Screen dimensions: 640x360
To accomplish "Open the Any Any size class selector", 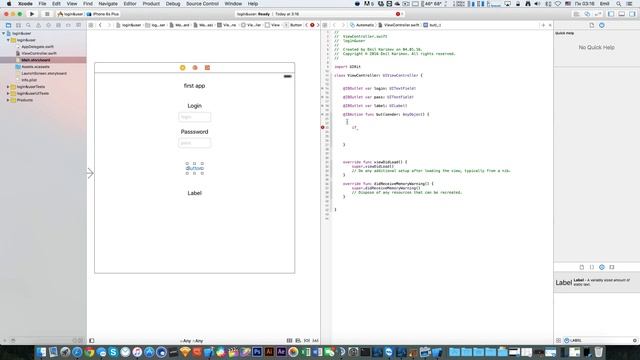I will pyautogui.click(x=191, y=340).
